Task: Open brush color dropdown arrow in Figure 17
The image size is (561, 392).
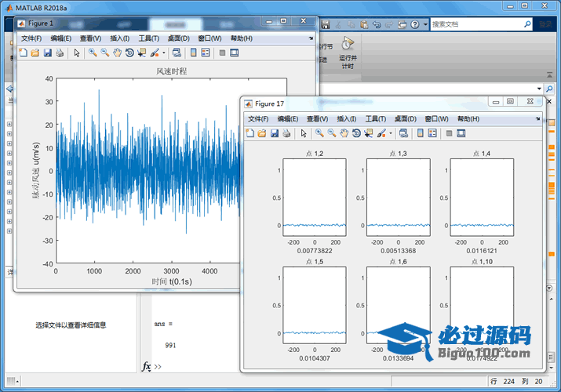Action: coord(391,133)
